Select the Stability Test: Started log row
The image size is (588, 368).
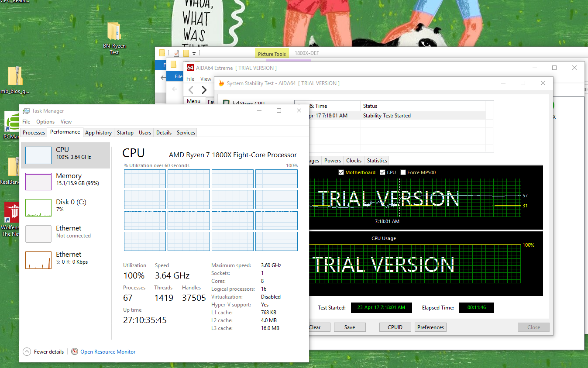pyautogui.click(x=397, y=116)
